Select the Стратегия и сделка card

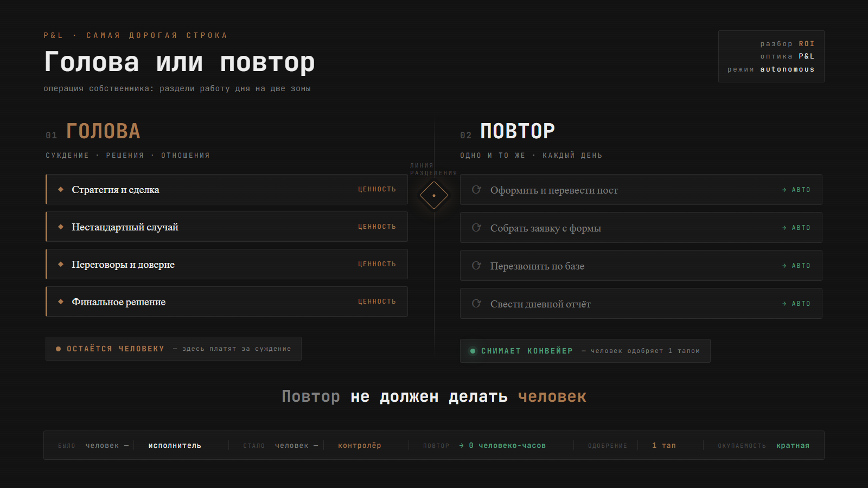click(227, 189)
